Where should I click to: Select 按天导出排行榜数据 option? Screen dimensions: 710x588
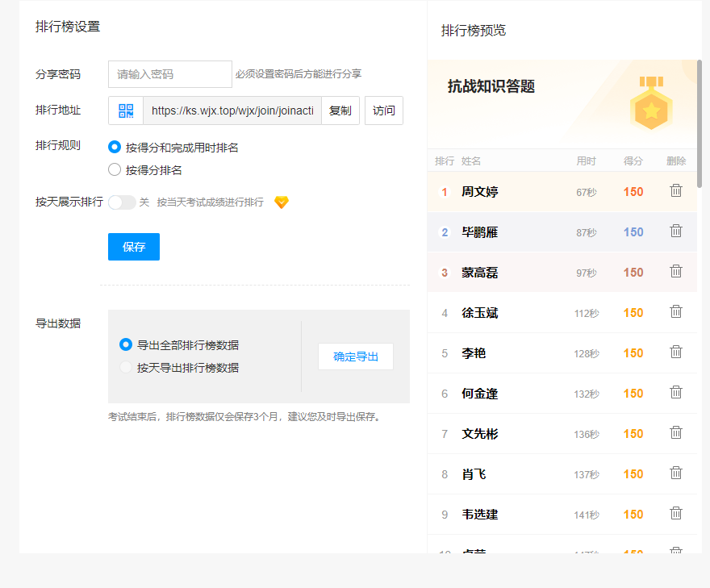point(126,368)
